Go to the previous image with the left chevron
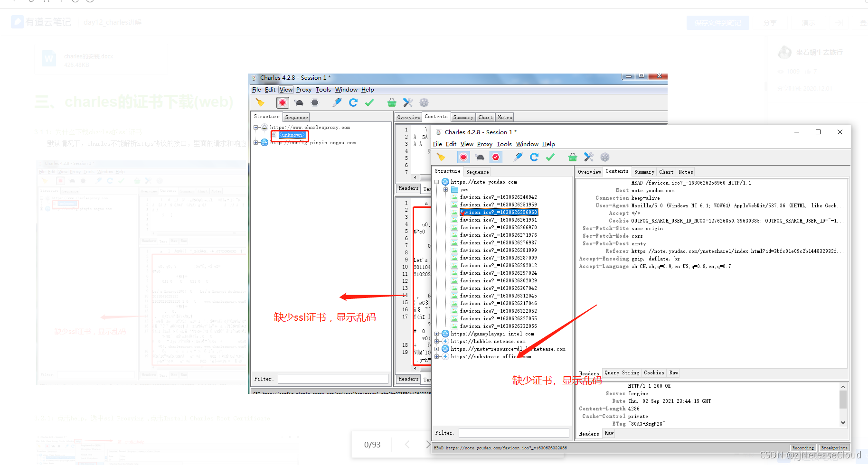 [x=407, y=445]
